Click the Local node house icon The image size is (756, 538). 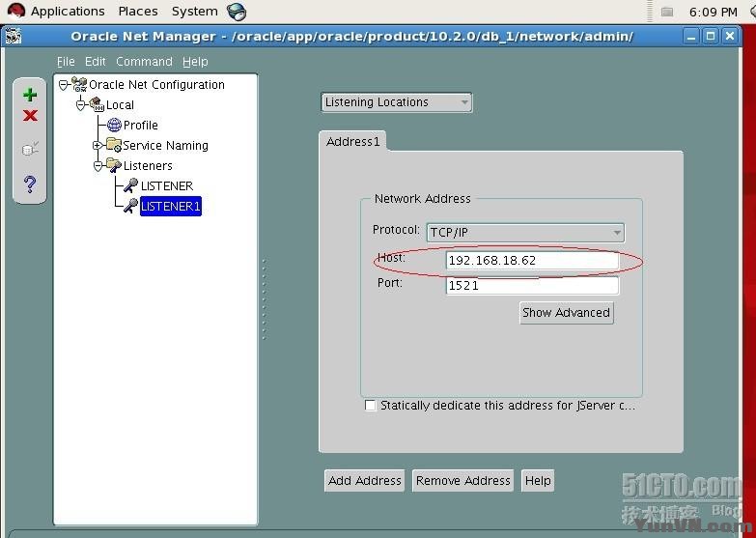(x=97, y=104)
